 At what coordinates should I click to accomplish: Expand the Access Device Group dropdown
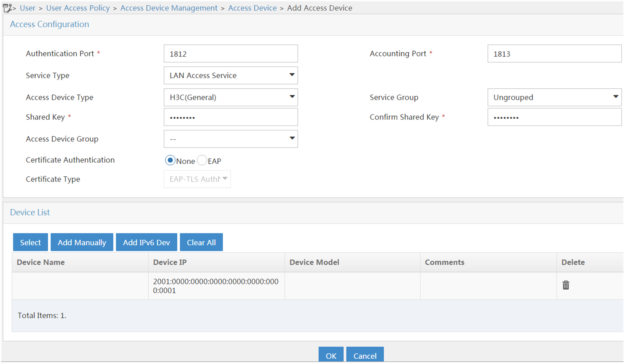(231, 139)
